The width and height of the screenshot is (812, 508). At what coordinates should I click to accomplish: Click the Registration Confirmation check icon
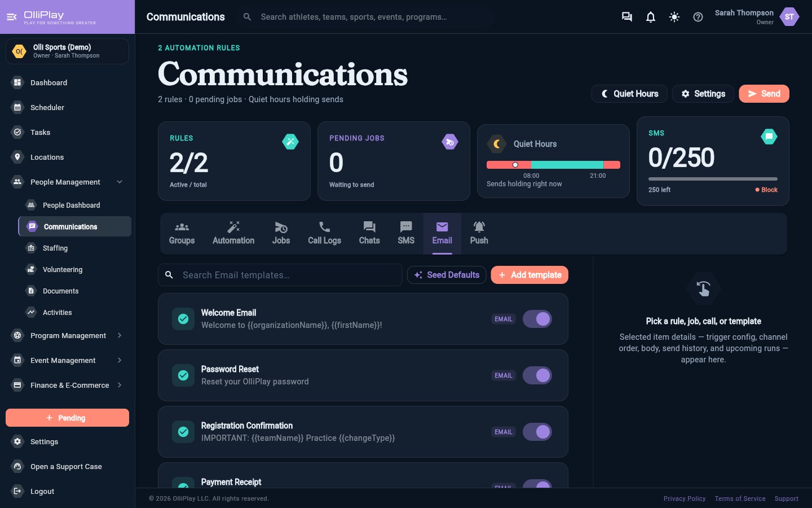(183, 432)
